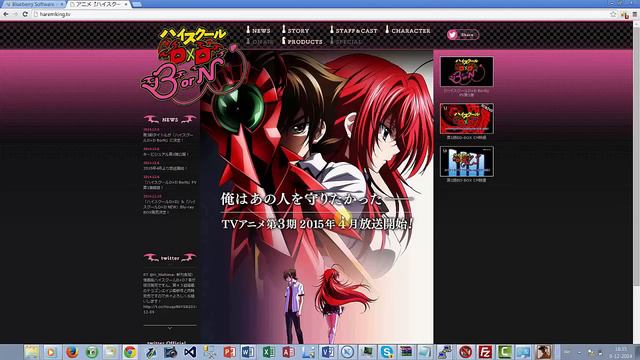Open Microsoft Word from the taskbar

(x=248, y=352)
